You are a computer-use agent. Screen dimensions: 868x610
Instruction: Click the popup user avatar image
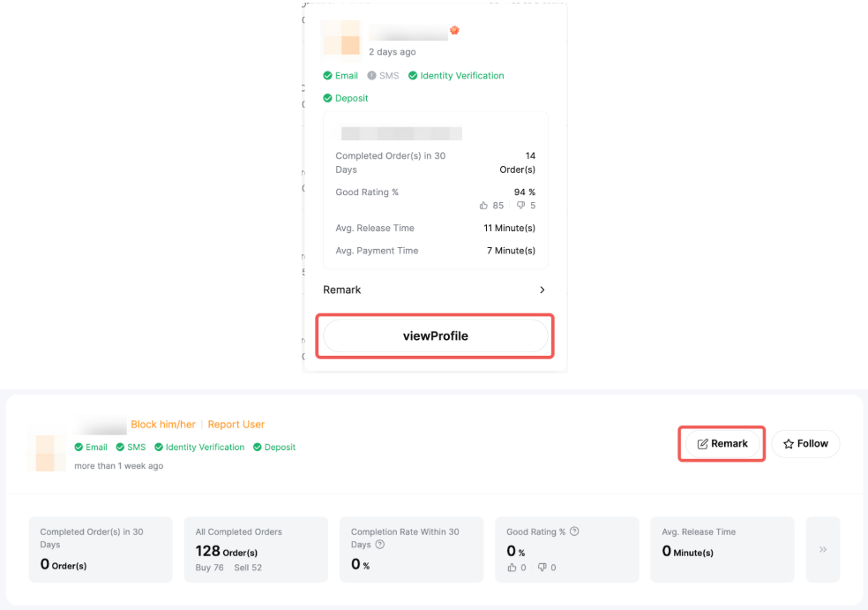pos(340,38)
